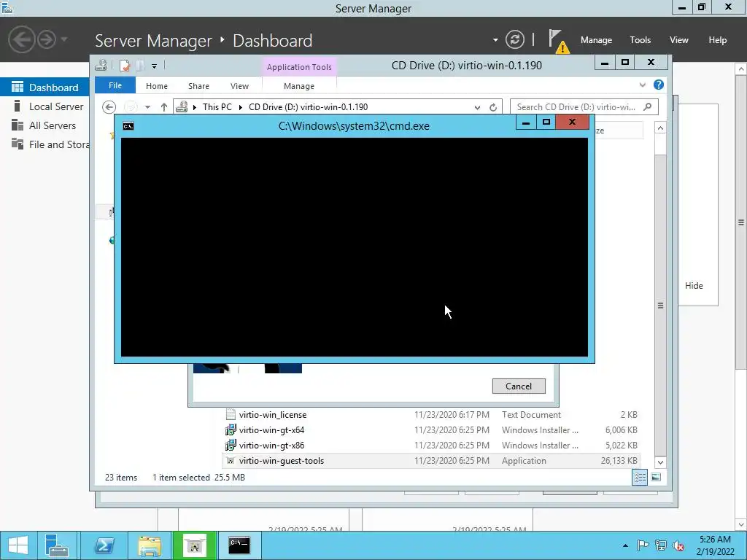Viewport: 747px width, 560px height.
Task: Click the Action Center flag tray icon
Action: click(x=643, y=545)
